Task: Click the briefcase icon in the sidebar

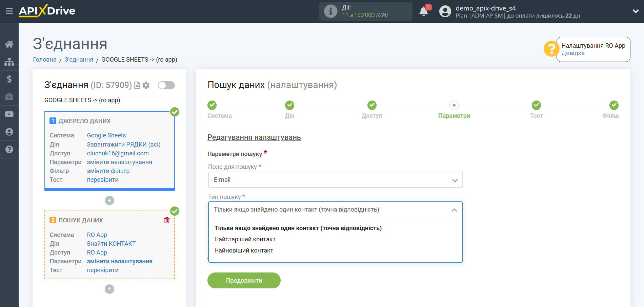Action: [9, 96]
